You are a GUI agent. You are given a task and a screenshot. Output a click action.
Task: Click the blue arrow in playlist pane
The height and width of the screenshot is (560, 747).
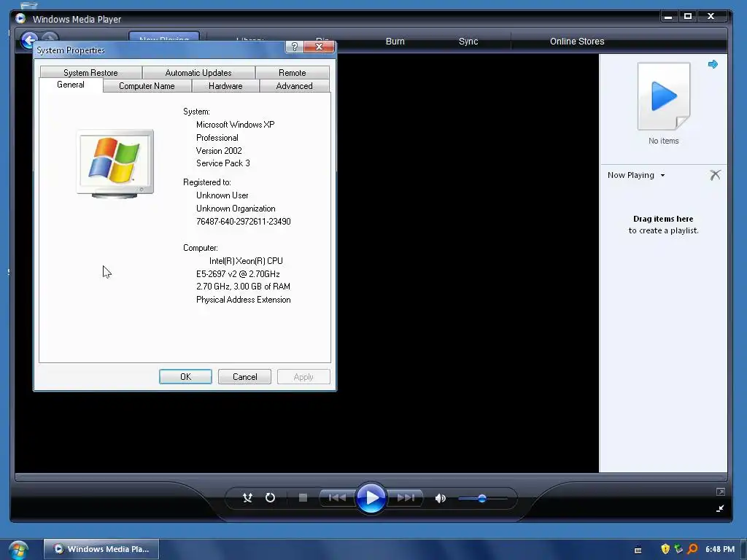point(713,64)
